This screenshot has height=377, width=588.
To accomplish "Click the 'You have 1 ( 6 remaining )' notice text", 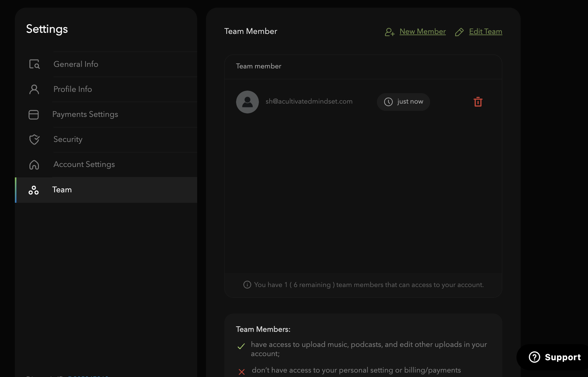I will tap(369, 285).
